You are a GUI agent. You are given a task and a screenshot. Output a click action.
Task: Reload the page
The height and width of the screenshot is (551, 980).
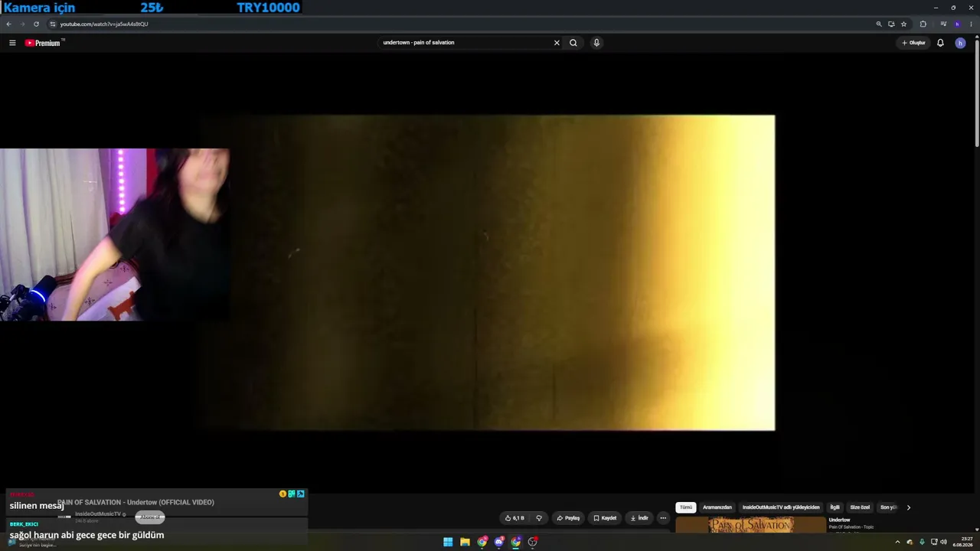36,24
